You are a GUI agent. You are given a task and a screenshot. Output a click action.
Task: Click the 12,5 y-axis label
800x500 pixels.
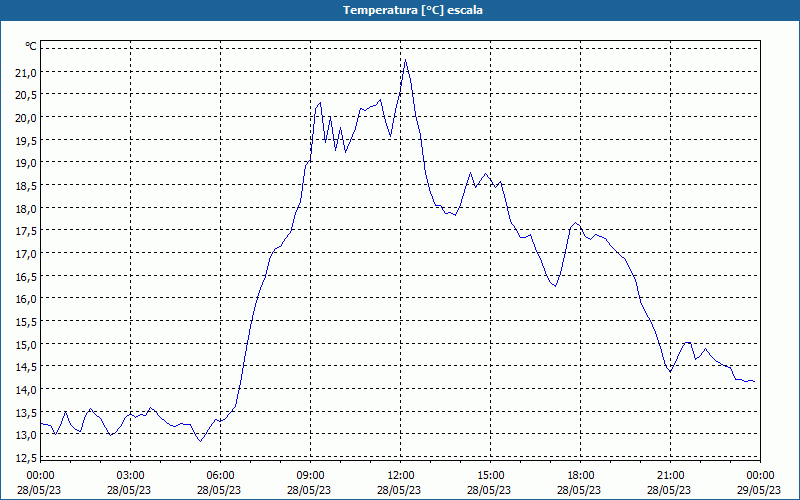27,457
